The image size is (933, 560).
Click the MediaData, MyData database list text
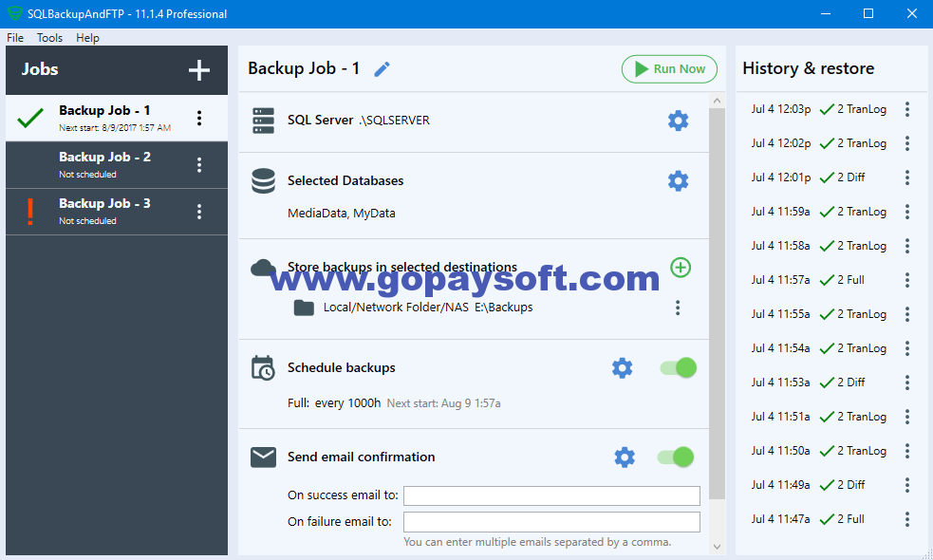pyautogui.click(x=341, y=213)
